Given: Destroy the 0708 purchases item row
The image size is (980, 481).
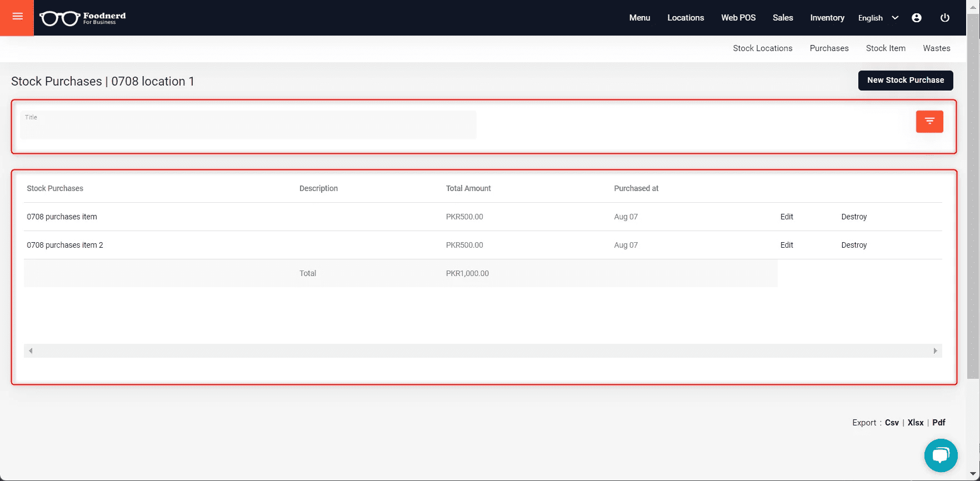Looking at the screenshot, I should coord(854,217).
